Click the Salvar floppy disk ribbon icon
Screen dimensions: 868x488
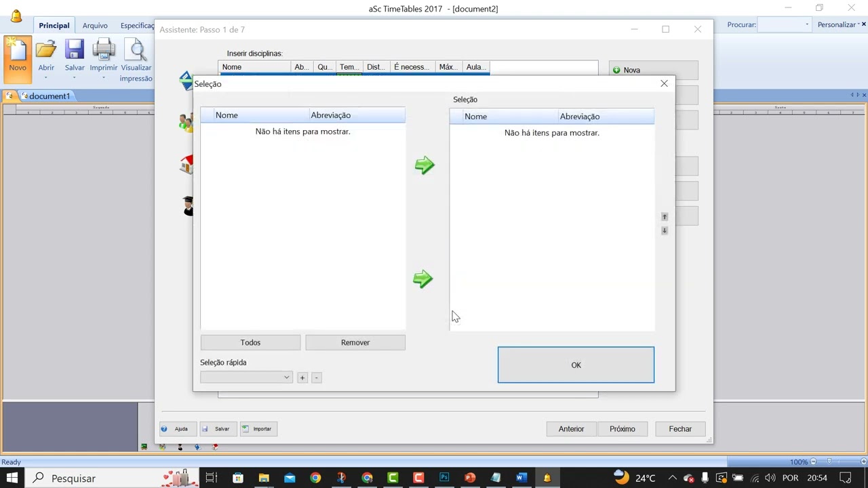click(75, 50)
